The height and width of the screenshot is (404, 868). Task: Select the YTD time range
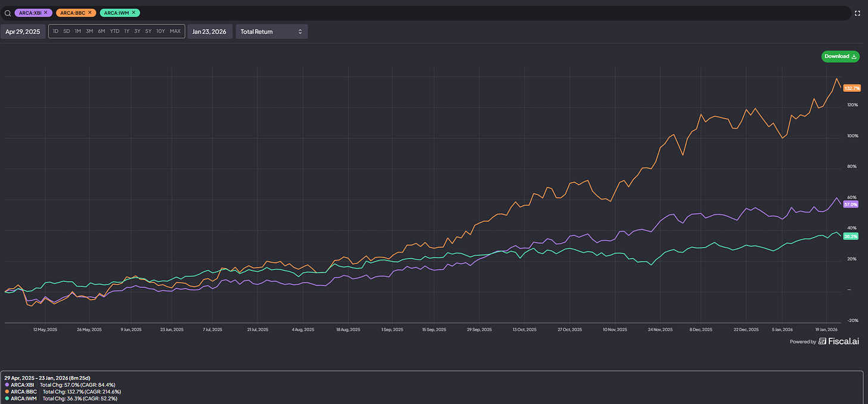click(x=114, y=31)
